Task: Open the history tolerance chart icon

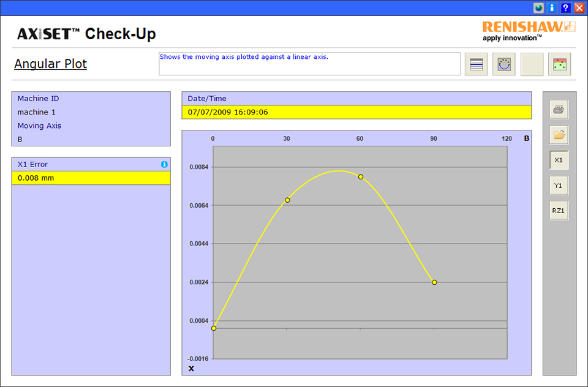Action: point(559,64)
